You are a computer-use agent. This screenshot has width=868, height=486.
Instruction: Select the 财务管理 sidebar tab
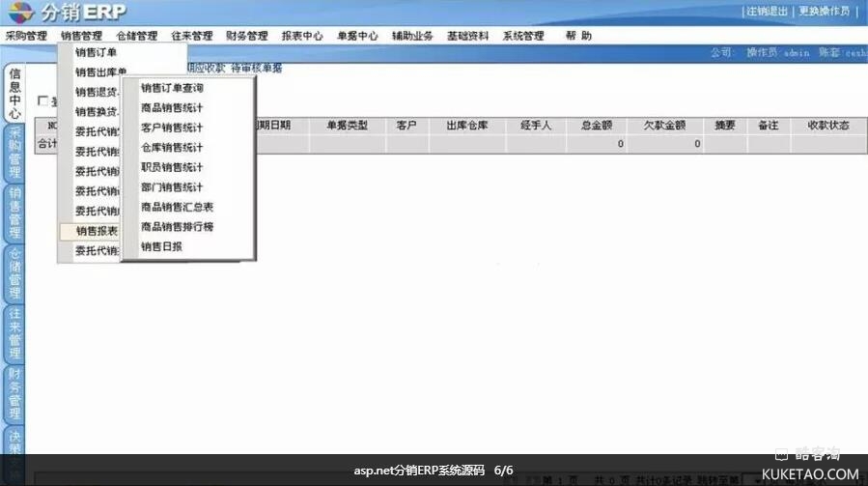14,393
